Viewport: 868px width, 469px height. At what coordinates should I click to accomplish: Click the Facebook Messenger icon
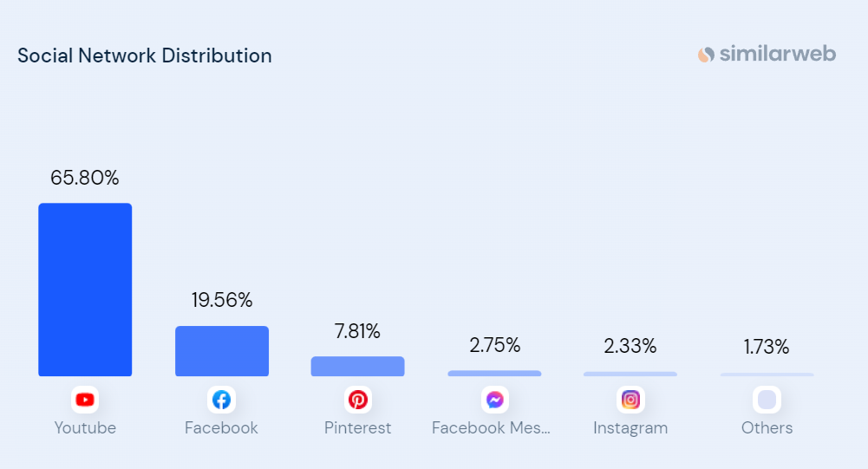click(495, 400)
